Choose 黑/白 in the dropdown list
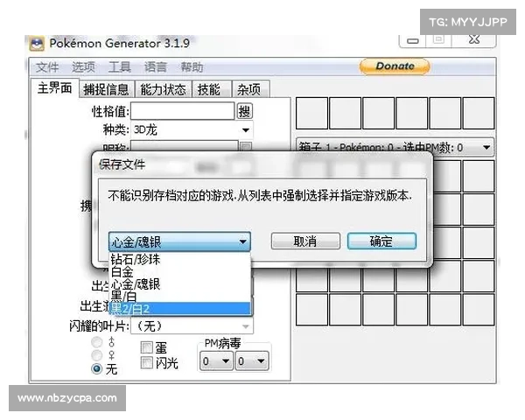Viewport: 525px width, 420px height. click(180, 297)
